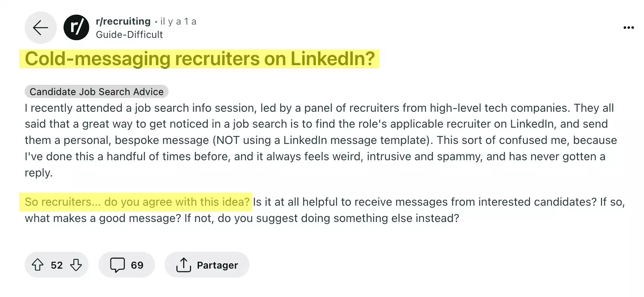Click the r/ subreddit avatar icon
The width and height of the screenshot is (644, 297).
point(76,28)
